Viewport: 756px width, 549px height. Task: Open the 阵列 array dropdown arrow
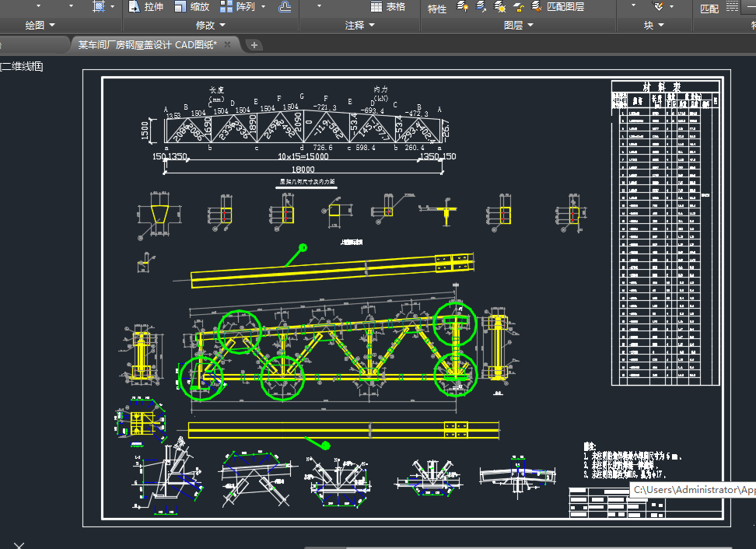point(263,6)
